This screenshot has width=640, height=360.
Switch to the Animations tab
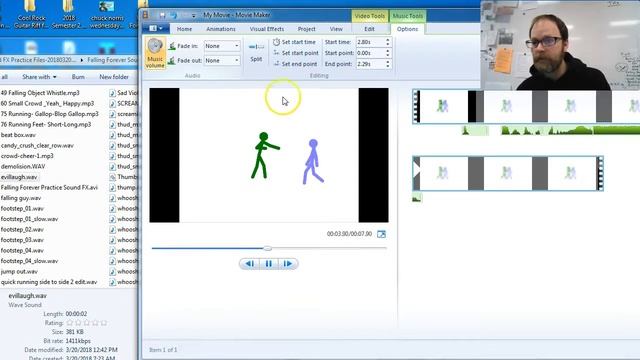point(221,29)
